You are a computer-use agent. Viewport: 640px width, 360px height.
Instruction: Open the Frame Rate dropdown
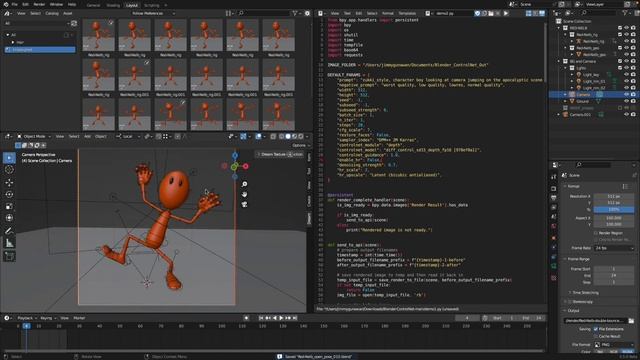coord(614,248)
